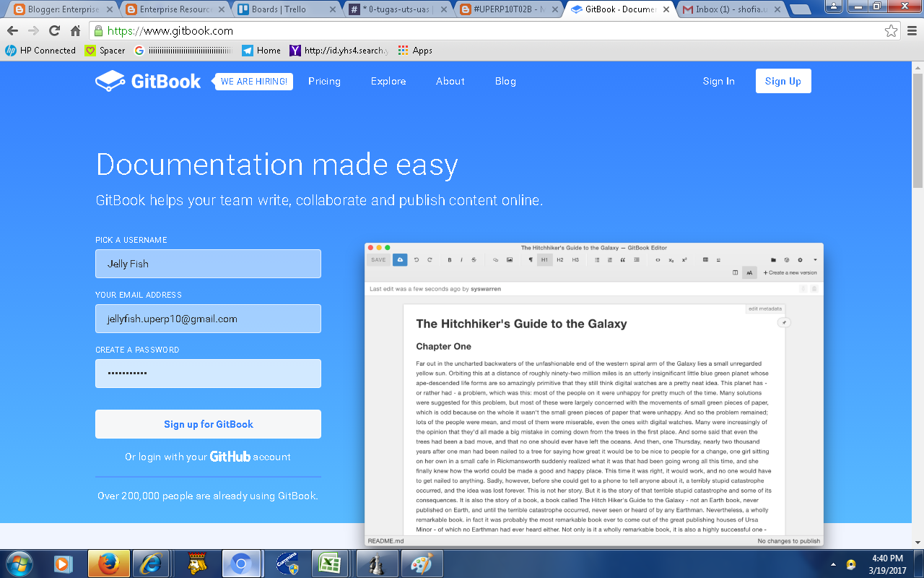924x578 pixels.
Task: Click the Chrome home icon
Action: 75,31
